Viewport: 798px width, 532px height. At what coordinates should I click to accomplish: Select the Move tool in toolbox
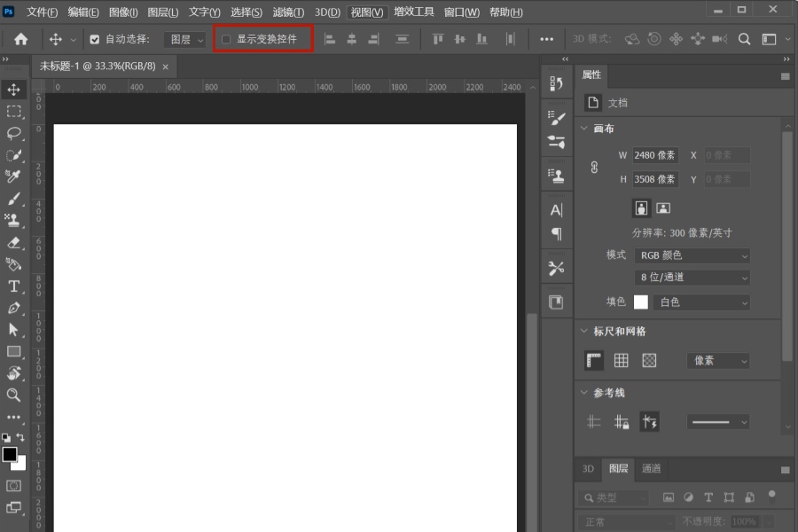[x=13, y=90]
